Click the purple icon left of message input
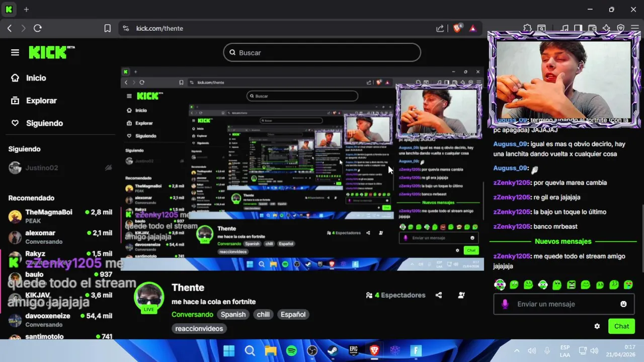 pyautogui.click(x=505, y=304)
